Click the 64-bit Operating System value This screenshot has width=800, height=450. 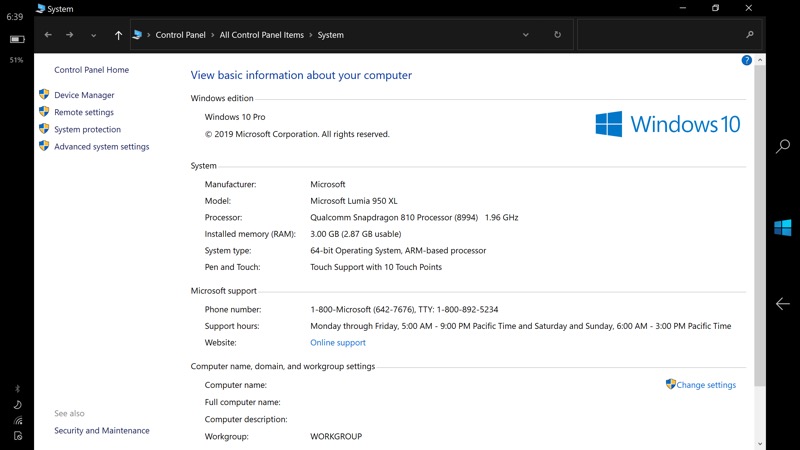(x=398, y=251)
